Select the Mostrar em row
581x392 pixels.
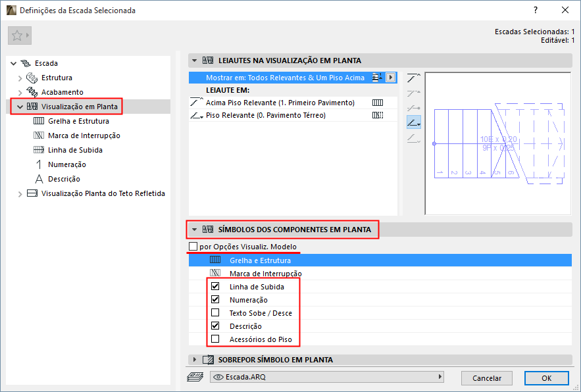293,78
